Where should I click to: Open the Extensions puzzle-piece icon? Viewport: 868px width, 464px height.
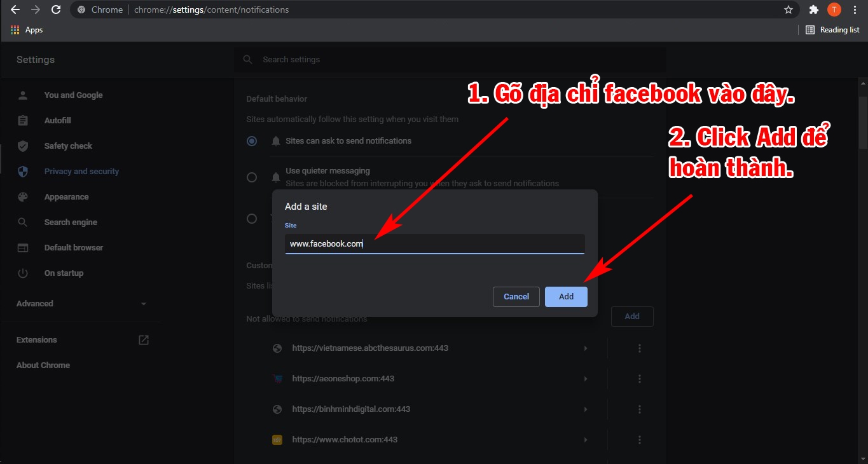[x=814, y=10]
